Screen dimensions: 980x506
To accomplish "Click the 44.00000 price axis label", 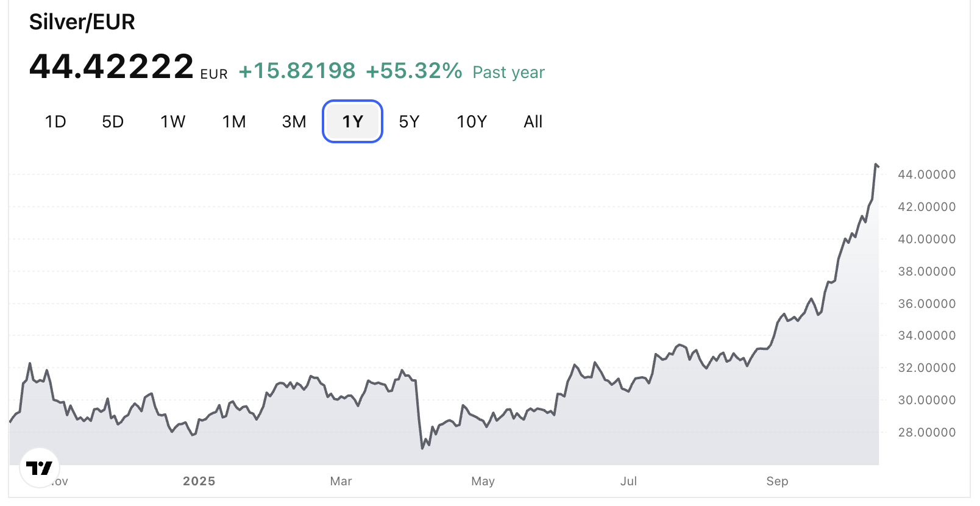I will pyautogui.click(x=926, y=174).
